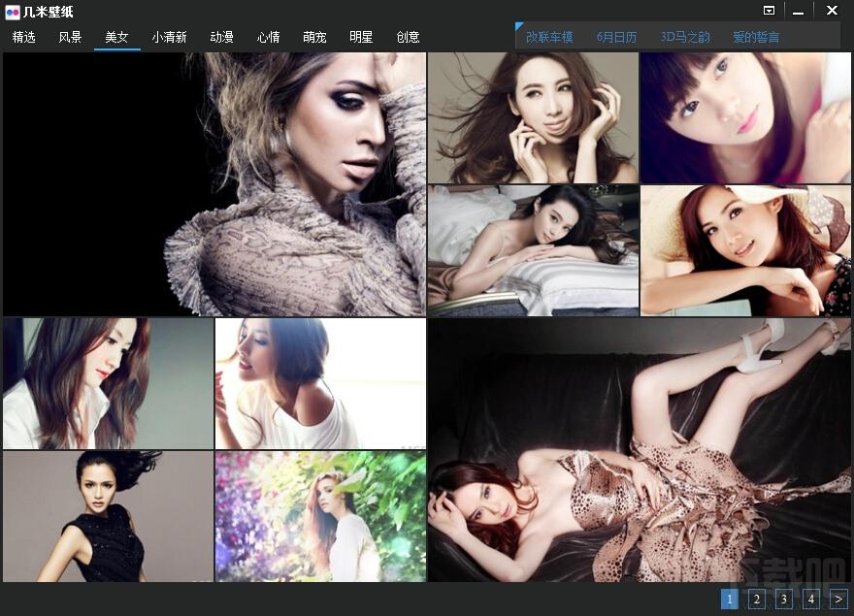Open the 创意 category tab

[x=408, y=37]
